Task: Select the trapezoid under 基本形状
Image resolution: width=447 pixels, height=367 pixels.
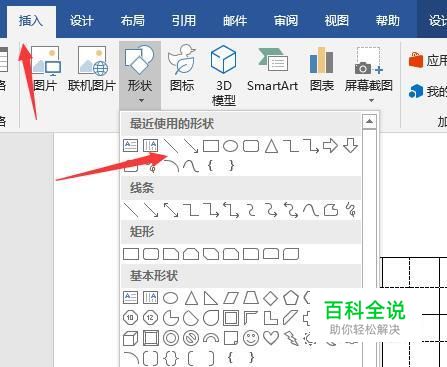Action: 251,298
